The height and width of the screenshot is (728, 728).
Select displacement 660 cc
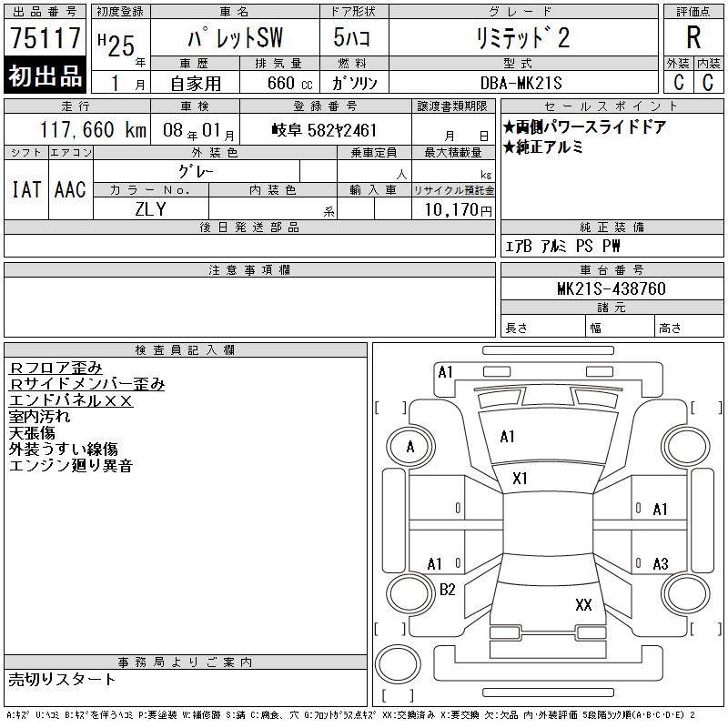tap(290, 83)
